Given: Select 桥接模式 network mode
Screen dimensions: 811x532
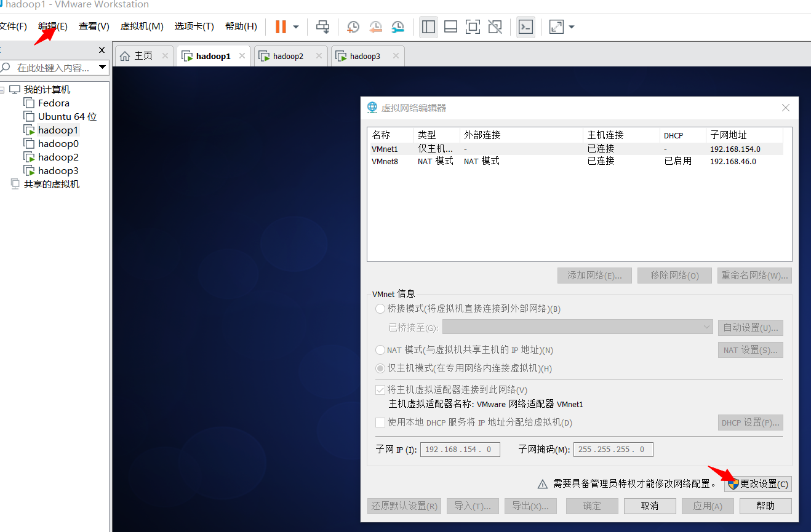Looking at the screenshot, I should point(380,309).
